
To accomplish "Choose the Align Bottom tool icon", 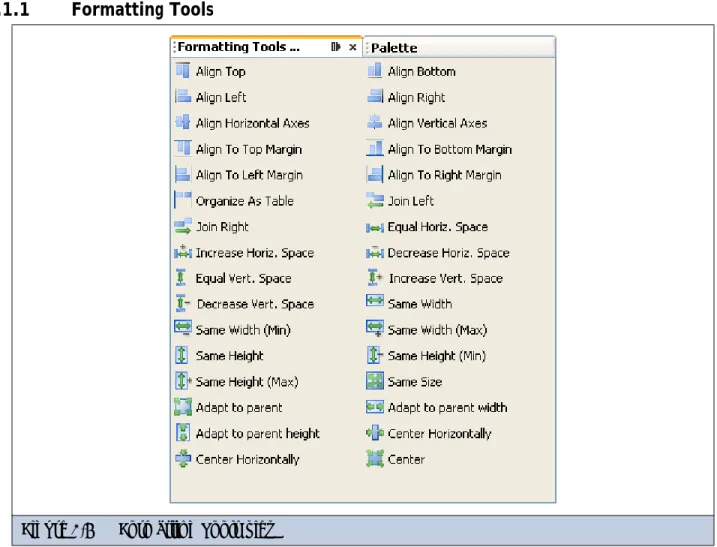I will 375,71.
